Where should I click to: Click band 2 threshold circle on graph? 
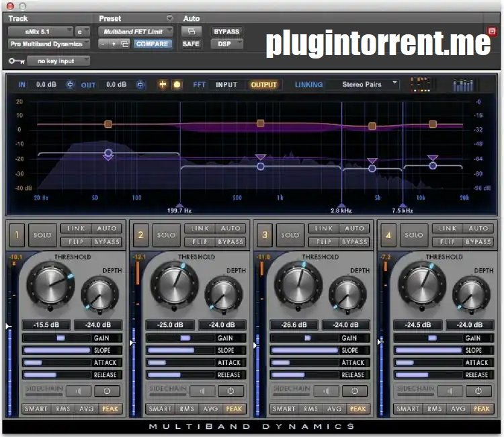click(x=261, y=167)
